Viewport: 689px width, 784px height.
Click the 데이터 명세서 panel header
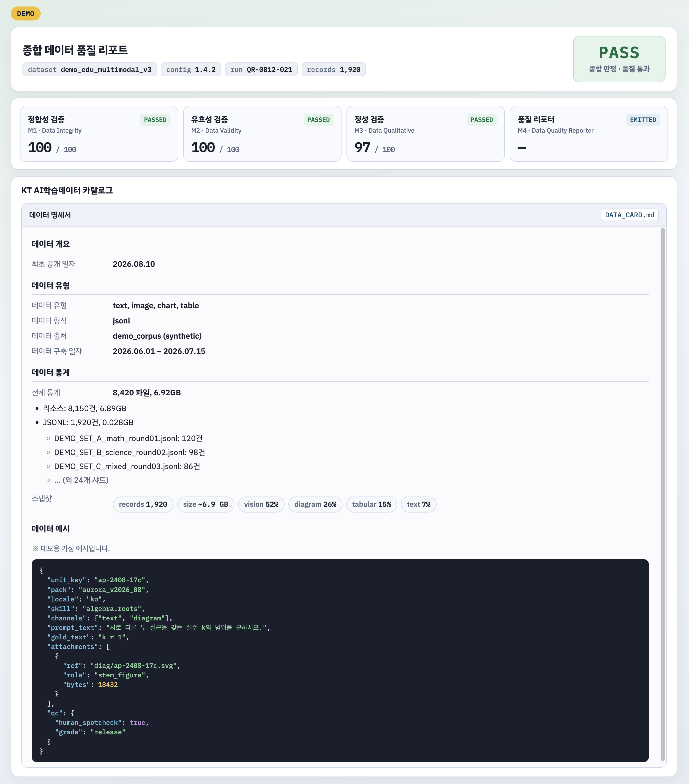click(344, 215)
